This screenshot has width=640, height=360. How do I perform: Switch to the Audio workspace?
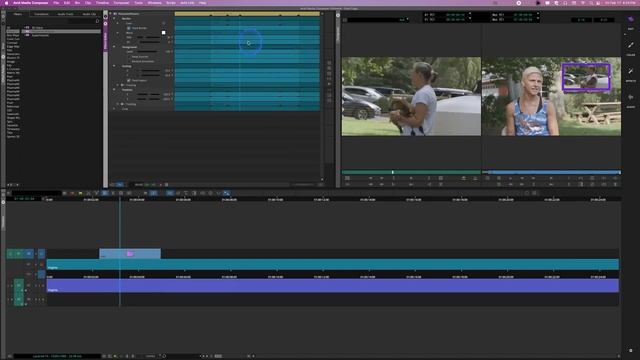pos(631,101)
